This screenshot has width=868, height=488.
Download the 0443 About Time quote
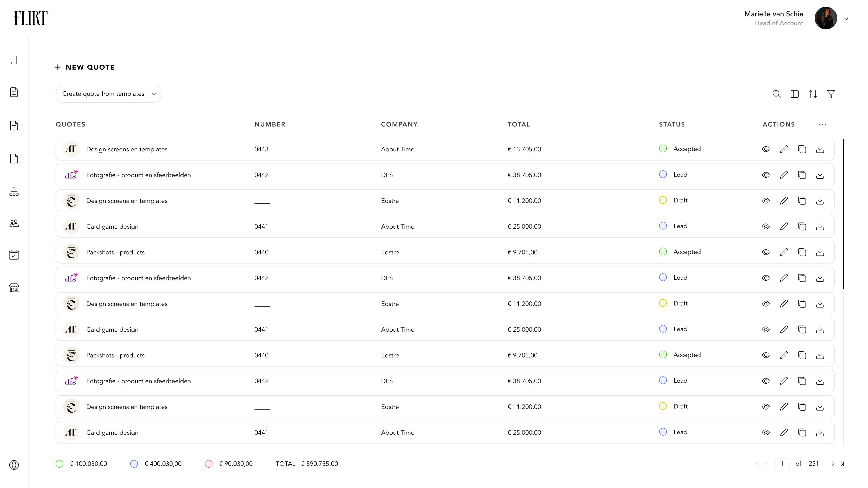[820, 149]
